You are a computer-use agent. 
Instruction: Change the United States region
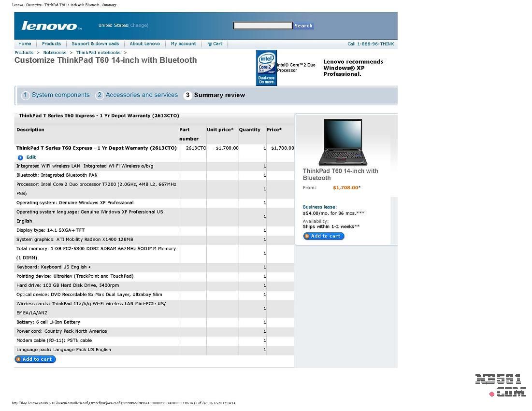click(139, 26)
